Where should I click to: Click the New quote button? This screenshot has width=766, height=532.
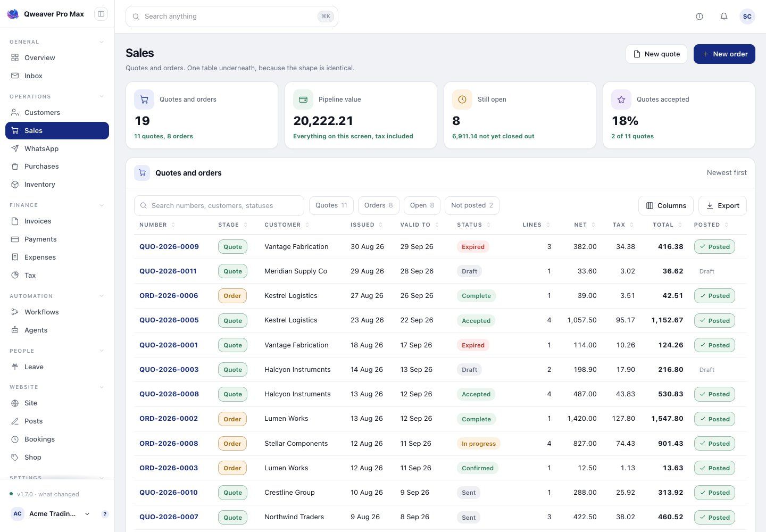[656, 54]
